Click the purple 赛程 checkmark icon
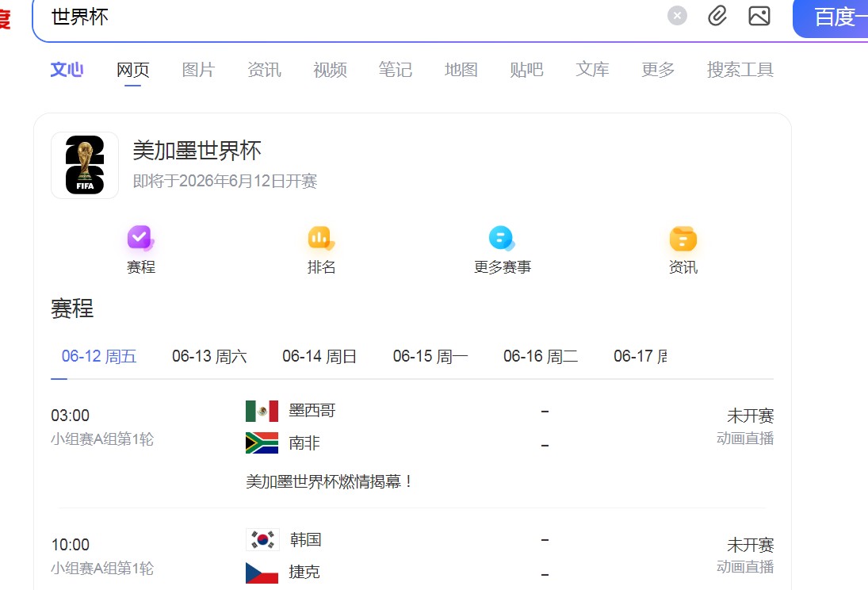Image resolution: width=868 pixels, height=590 pixels. click(x=140, y=238)
